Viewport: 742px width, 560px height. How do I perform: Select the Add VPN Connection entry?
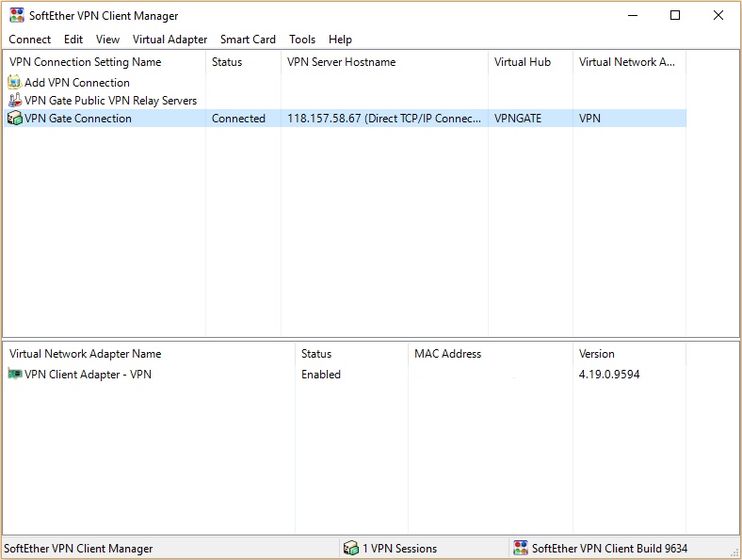[x=76, y=82]
